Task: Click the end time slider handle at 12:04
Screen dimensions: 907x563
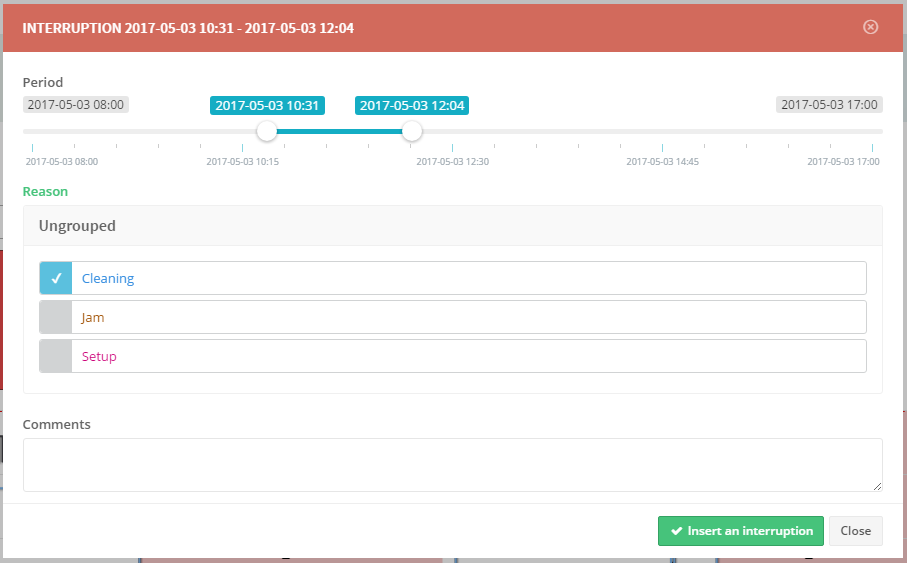Action: [412, 131]
